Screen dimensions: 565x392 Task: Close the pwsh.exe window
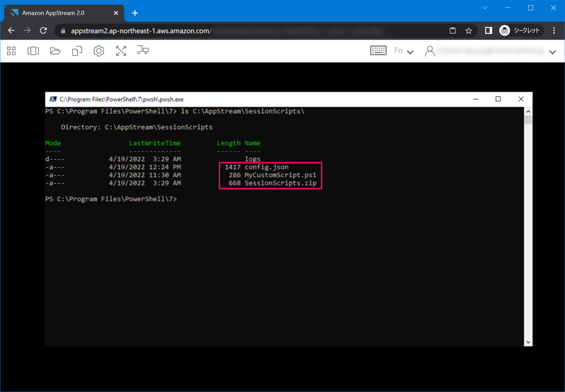pyautogui.click(x=521, y=99)
